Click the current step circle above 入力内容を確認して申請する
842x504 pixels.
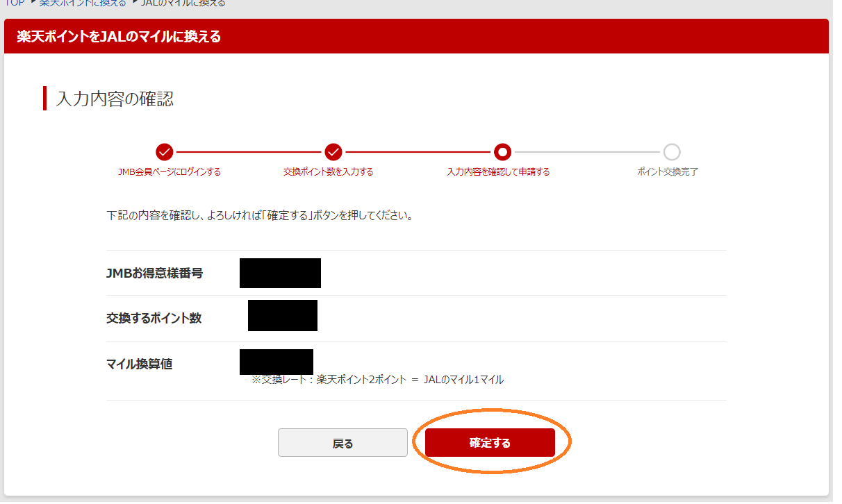coord(502,152)
